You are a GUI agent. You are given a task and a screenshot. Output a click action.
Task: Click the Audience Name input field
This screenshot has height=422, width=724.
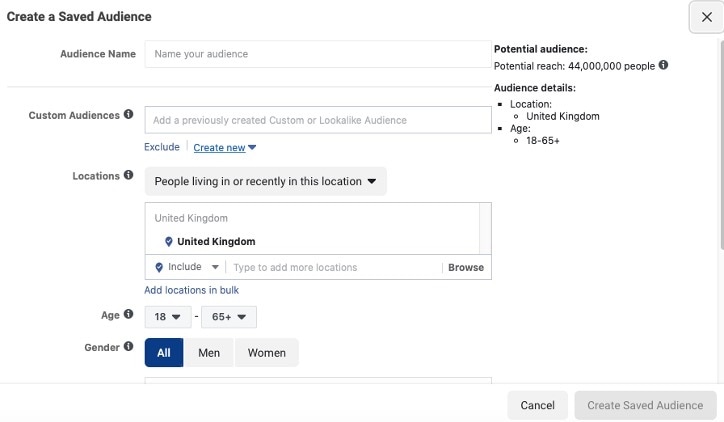point(316,54)
